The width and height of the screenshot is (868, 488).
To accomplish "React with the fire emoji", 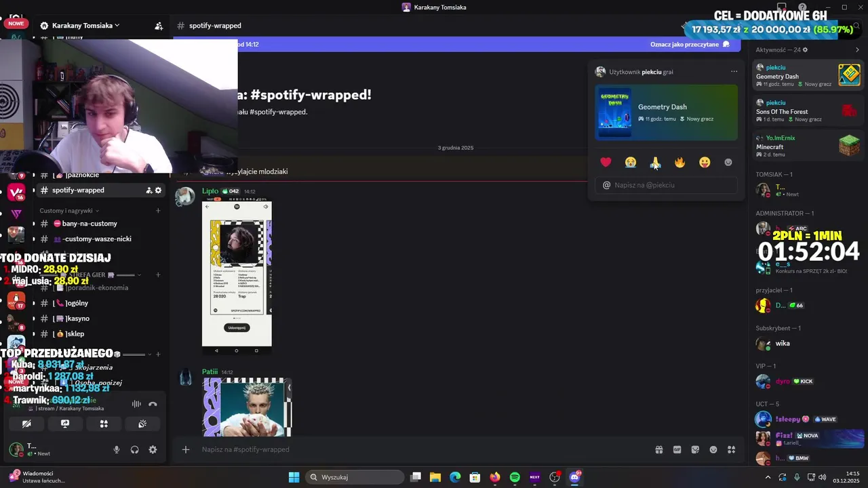I will [680, 162].
